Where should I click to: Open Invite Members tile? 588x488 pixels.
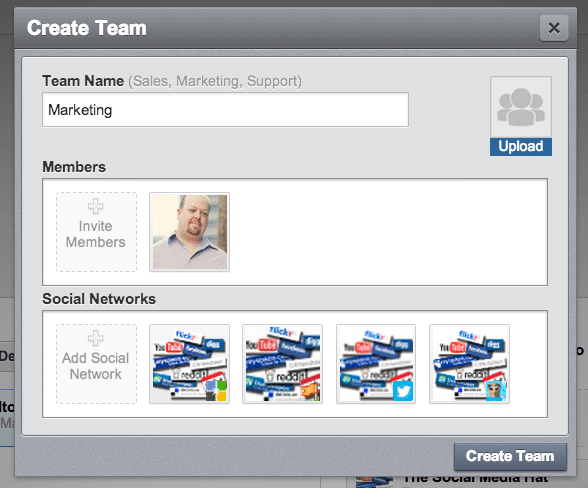96,232
